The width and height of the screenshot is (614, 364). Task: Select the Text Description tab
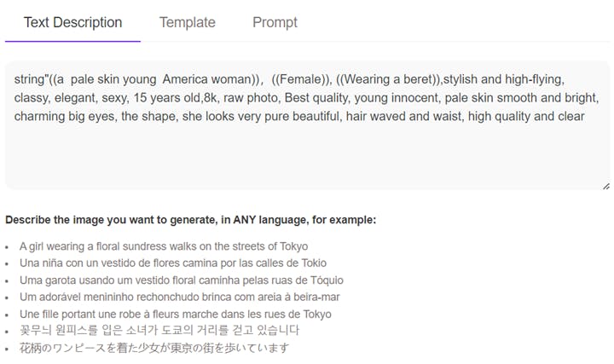pyautogui.click(x=72, y=22)
